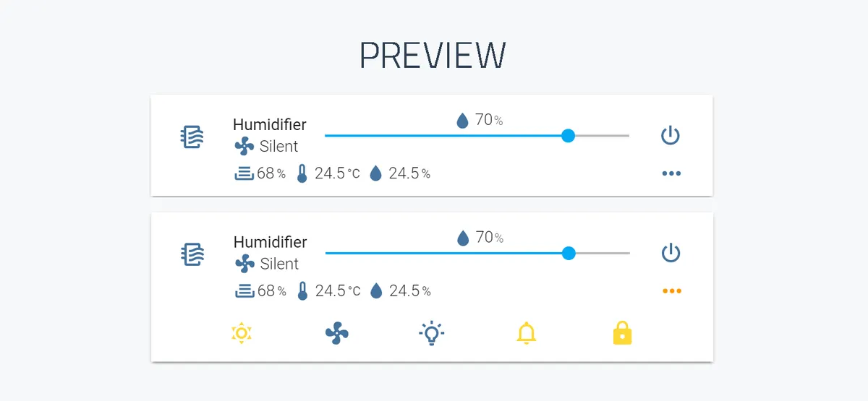868x401 pixels.
Task: Toggle the yellow bell buzzer button
Action: (x=527, y=333)
